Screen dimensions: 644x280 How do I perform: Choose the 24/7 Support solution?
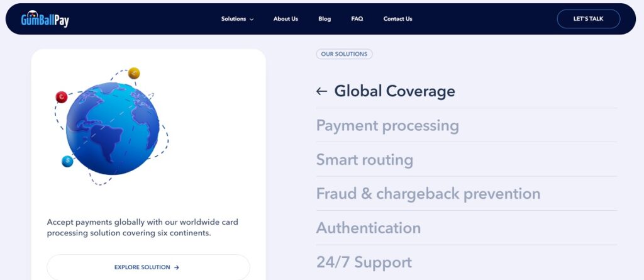coord(364,262)
